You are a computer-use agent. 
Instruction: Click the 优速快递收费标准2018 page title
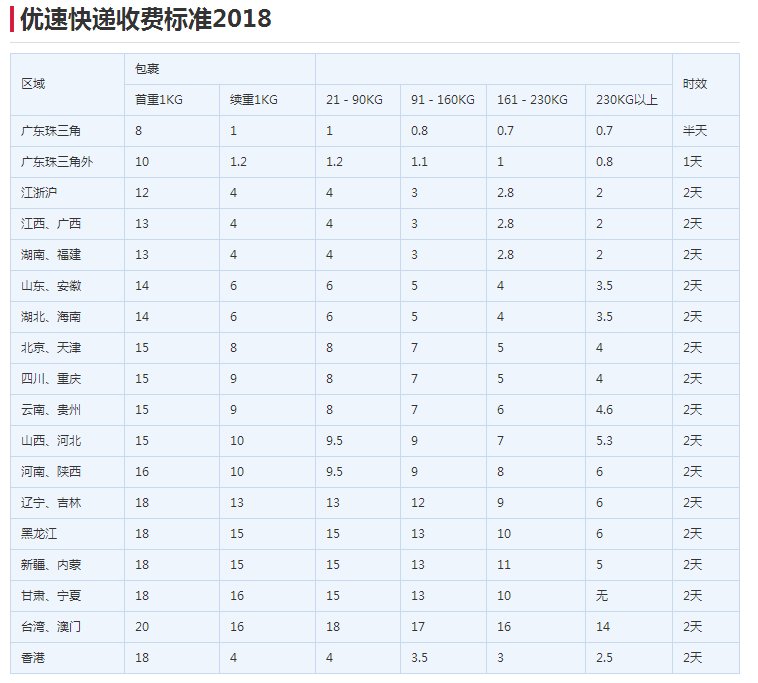point(146,19)
